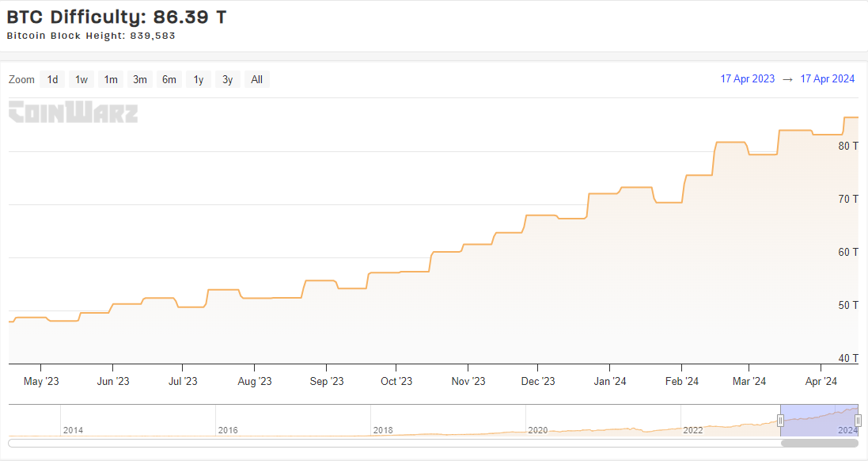The image size is (868, 461).
Task: Switch chart zoom to 3m
Action: [140, 79]
